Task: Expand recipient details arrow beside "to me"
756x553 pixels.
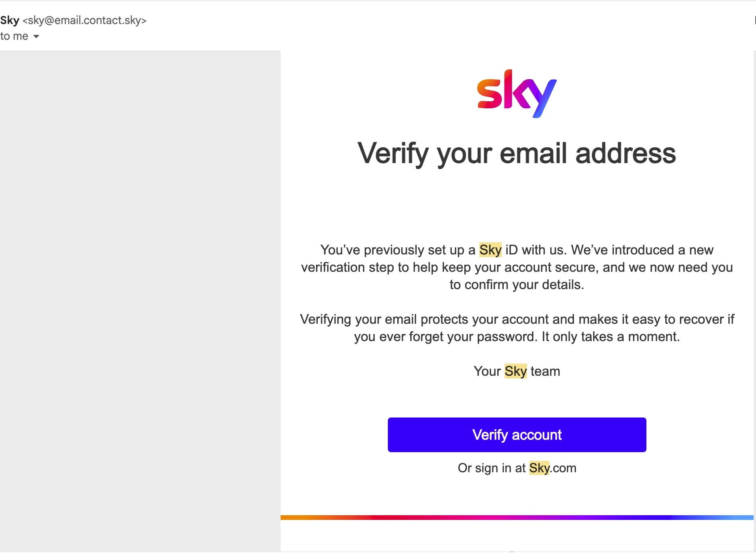Action: (x=36, y=37)
